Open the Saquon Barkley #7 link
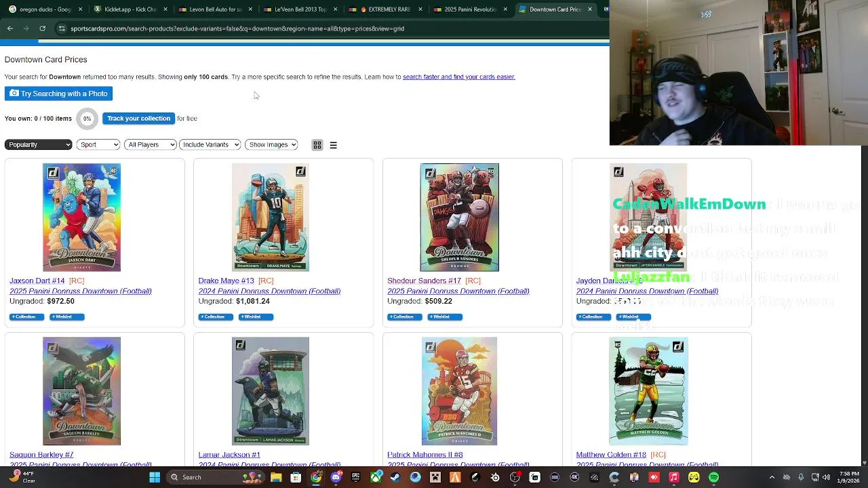Viewport: 868px width, 488px height. [41, 455]
